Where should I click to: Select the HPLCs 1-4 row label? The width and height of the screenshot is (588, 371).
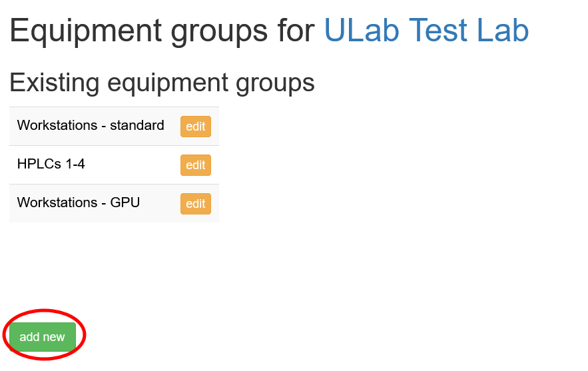coord(51,164)
